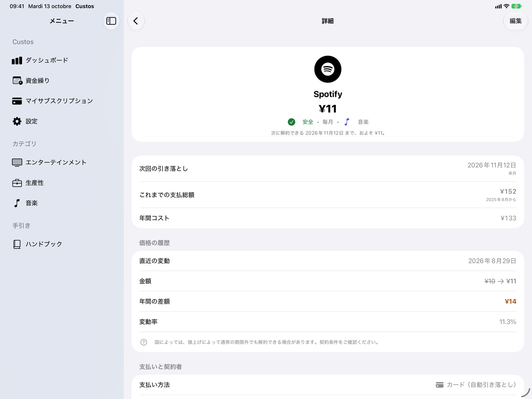Viewport: 532px width, 399px height.
Task: Go back using the chevron button
Action: pyautogui.click(x=136, y=21)
